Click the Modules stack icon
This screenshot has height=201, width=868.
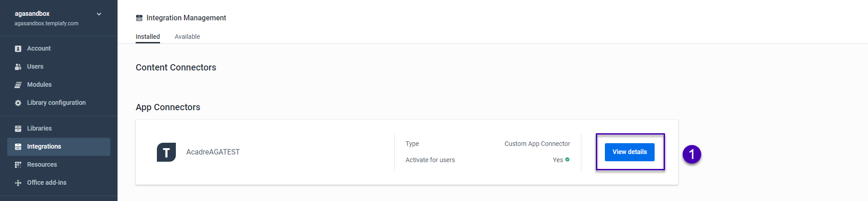pyautogui.click(x=18, y=85)
